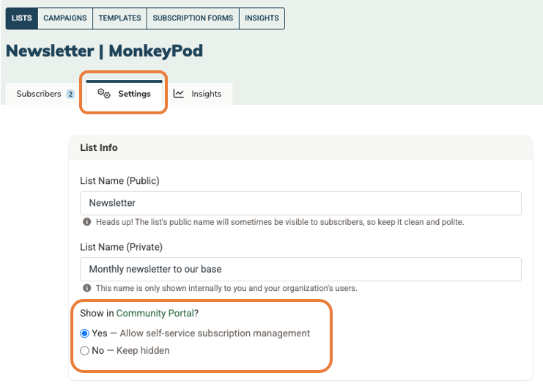
Task: Select No to keep list hidden
Action: point(84,351)
